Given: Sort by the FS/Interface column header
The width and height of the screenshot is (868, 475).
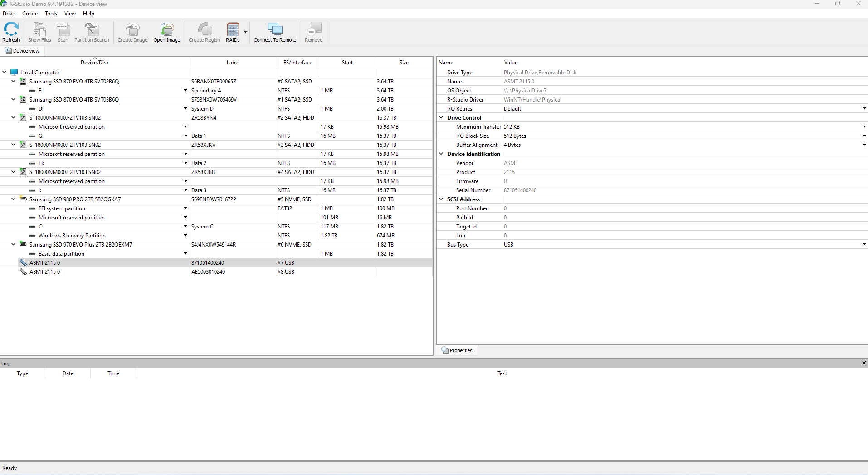Looking at the screenshot, I should coord(297,63).
